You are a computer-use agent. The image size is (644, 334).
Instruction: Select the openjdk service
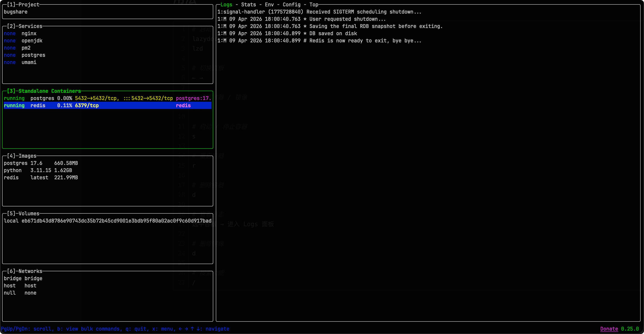click(x=32, y=40)
